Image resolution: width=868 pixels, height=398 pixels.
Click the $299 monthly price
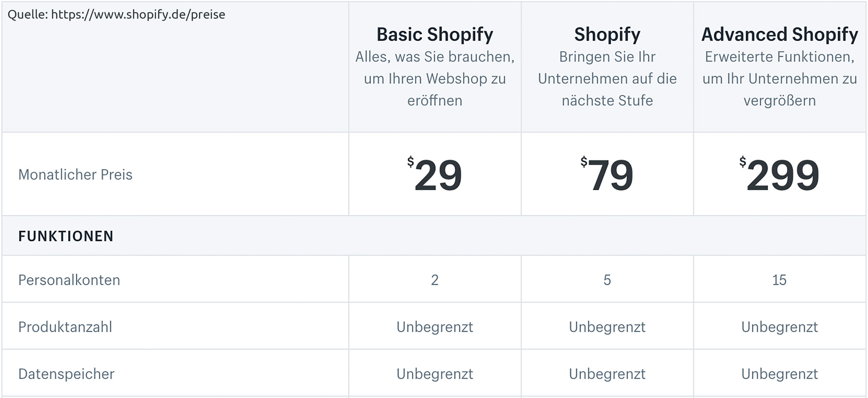(779, 174)
